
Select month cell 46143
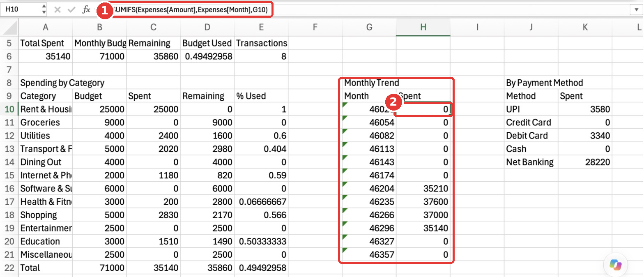[x=369, y=162]
